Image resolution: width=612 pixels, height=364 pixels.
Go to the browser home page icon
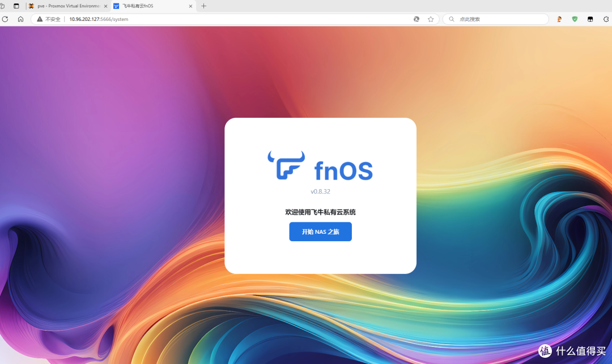pyautogui.click(x=21, y=19)
